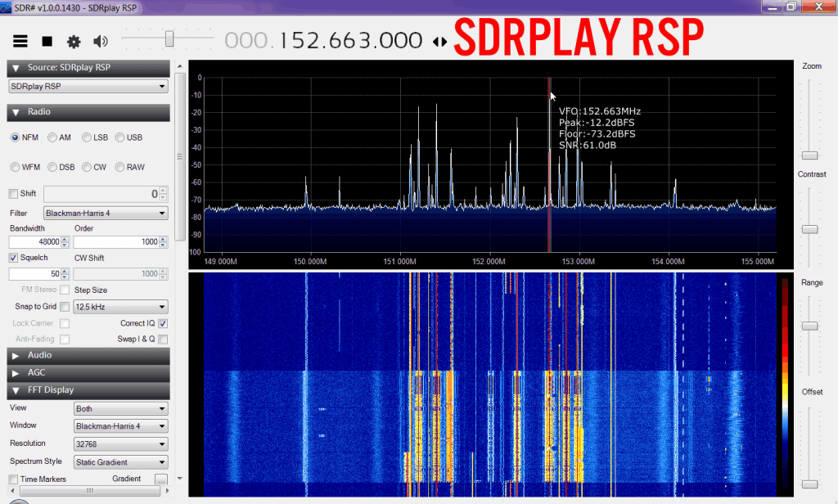Click the Squelch value input field
The image size is (838, 504).
coord(33,274)
